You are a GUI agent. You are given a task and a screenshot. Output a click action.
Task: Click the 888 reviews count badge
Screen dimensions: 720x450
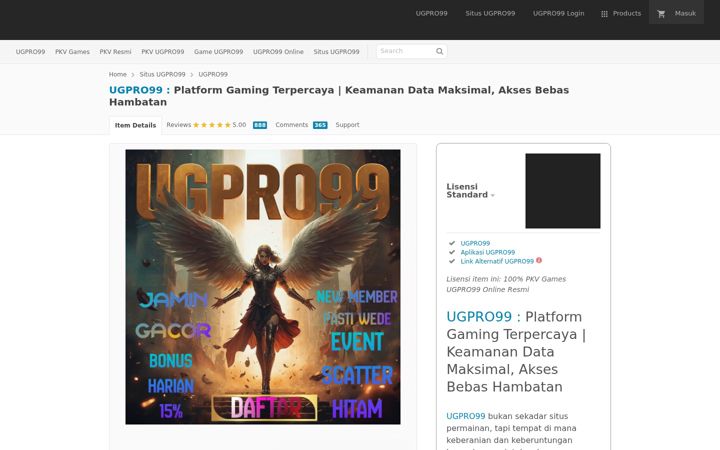point(260,125)
